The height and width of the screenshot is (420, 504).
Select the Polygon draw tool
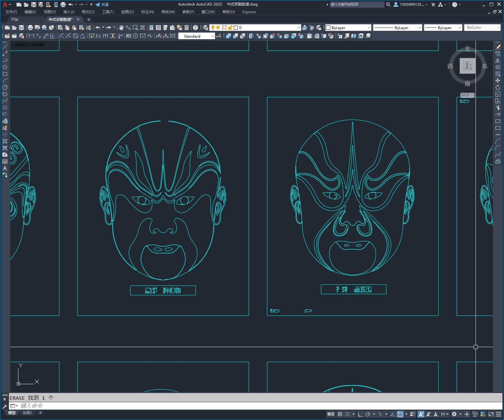coord(5,67)
